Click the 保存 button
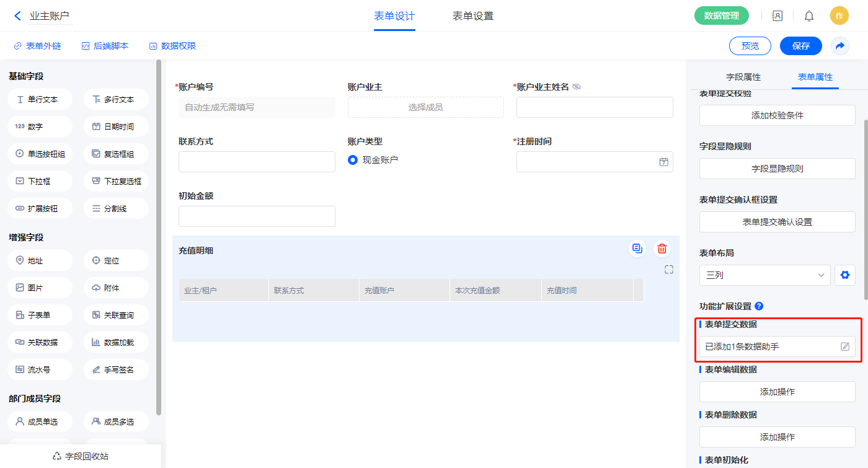Viewport: 868px width, 468px height. pyautogui.click(x=800, y=46)
